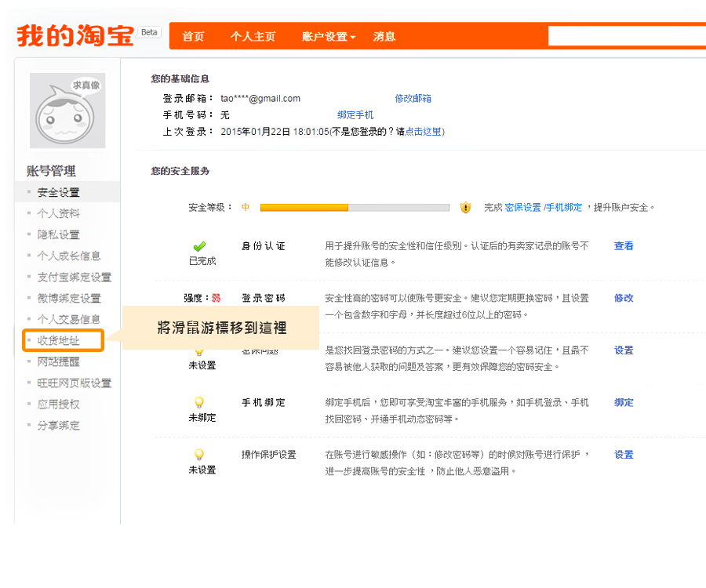
Task: Click the 点击这里 link after last login
Action: pyautogui.click(x=423, y=132)
